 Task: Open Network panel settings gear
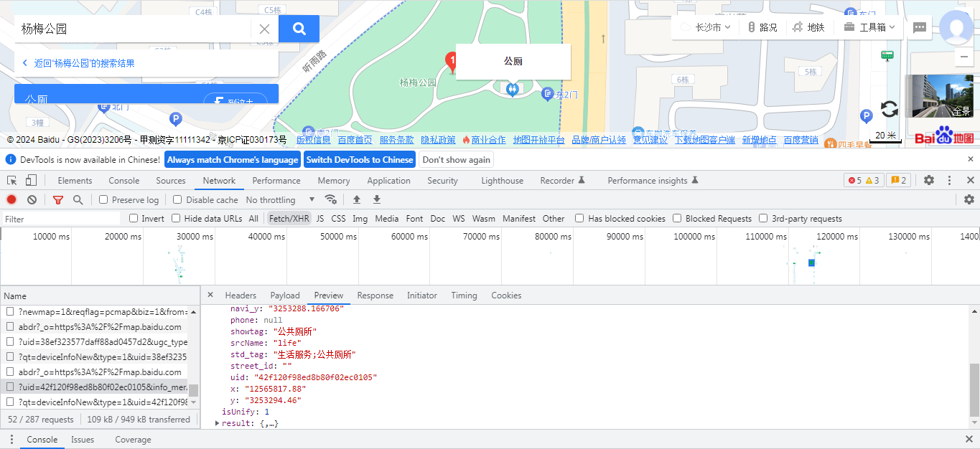[969, 199]
